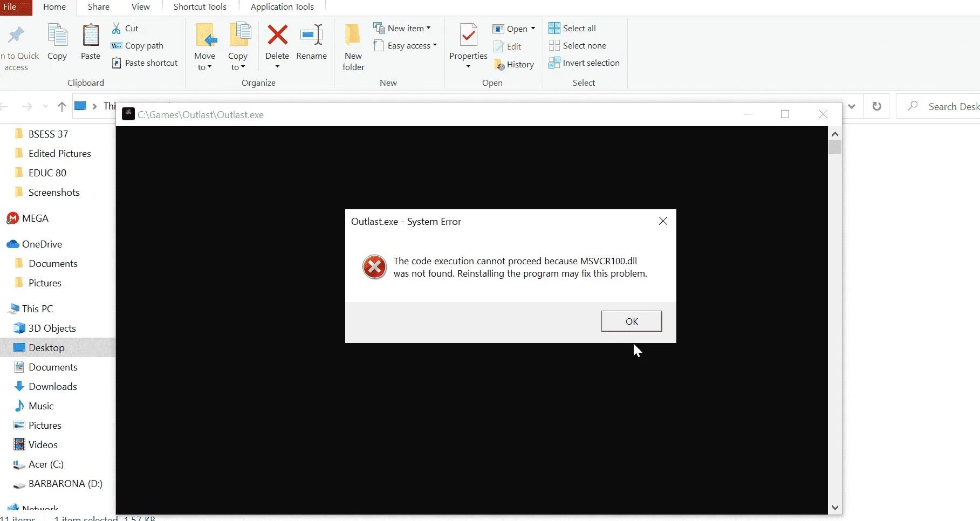Click the console window scroll up arrow
This screenshot has width=980, height=521.
(x=835, y=134)
